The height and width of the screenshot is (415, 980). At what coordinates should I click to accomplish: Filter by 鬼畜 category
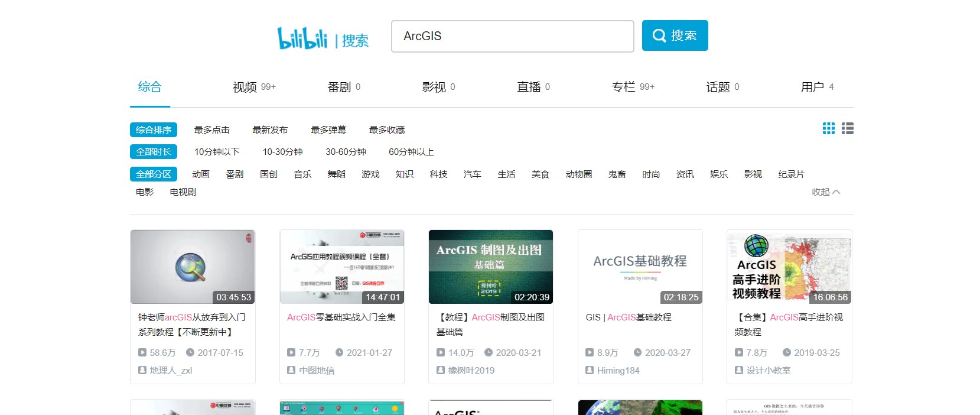617,174
